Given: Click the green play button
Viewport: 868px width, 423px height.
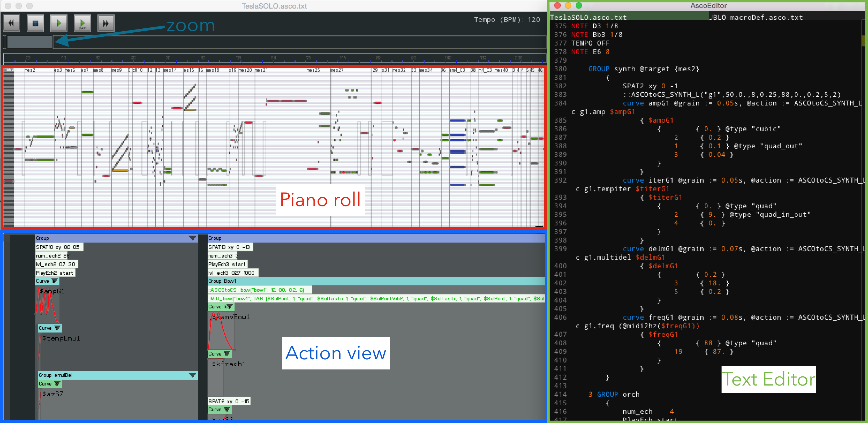Looking at the screenshot, I should click(59, 23).
